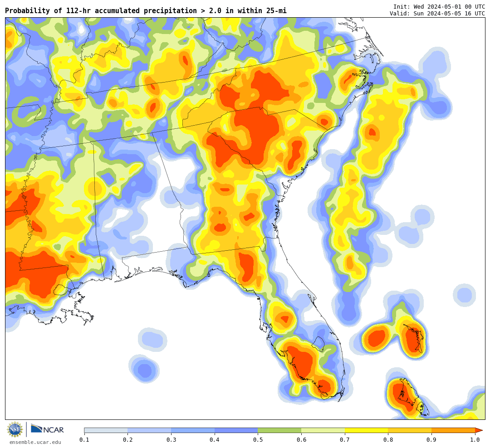Click the 0.5–0.6 green colorbar segment

(279, 430)
